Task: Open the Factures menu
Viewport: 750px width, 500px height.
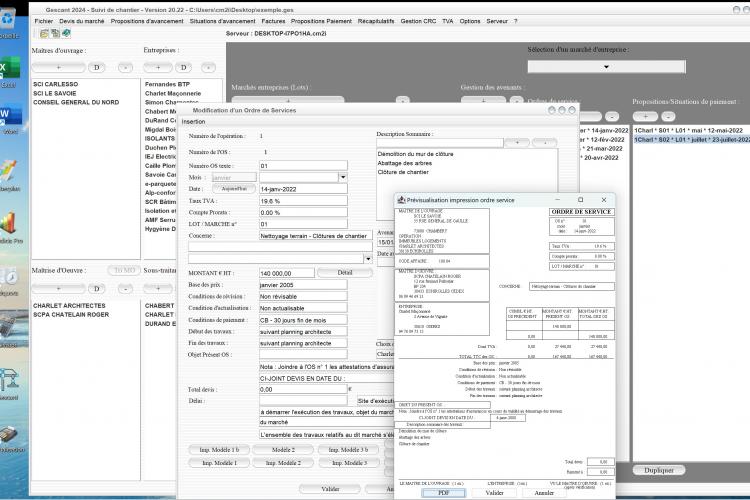Action: pyautogui.click(x=273, y=21)
